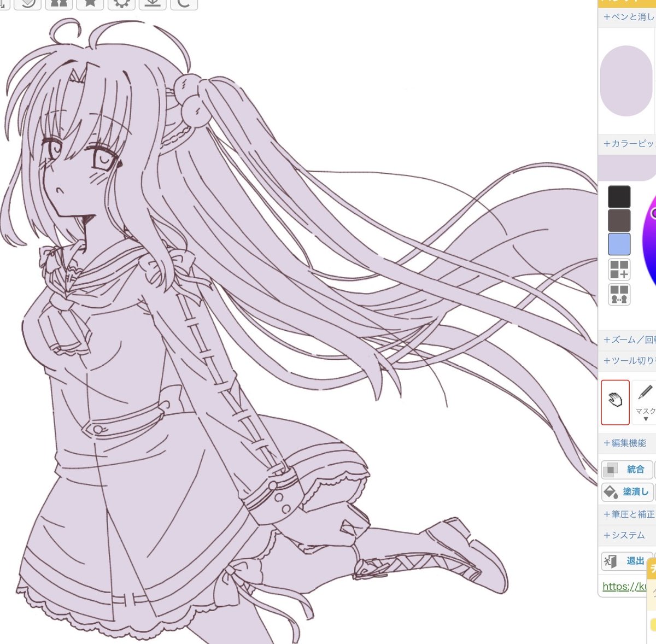Click the 統合 merge button
The width and height of the screenshot is (656, 644).
coord(626,470)
